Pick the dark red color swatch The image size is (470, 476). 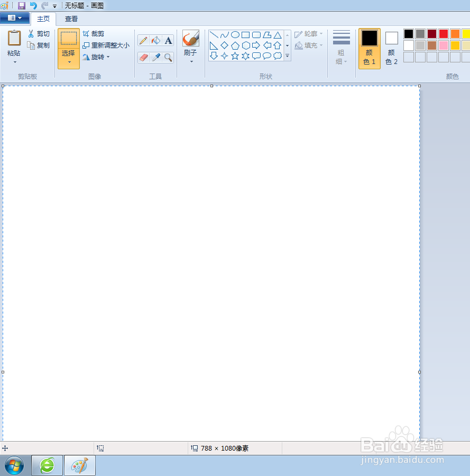click(432, 34)
